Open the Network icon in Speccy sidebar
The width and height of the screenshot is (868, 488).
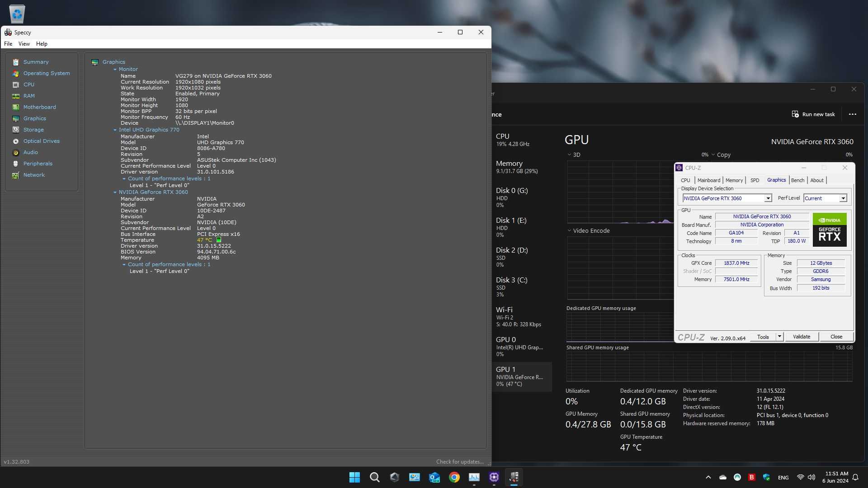click(16, 175)
